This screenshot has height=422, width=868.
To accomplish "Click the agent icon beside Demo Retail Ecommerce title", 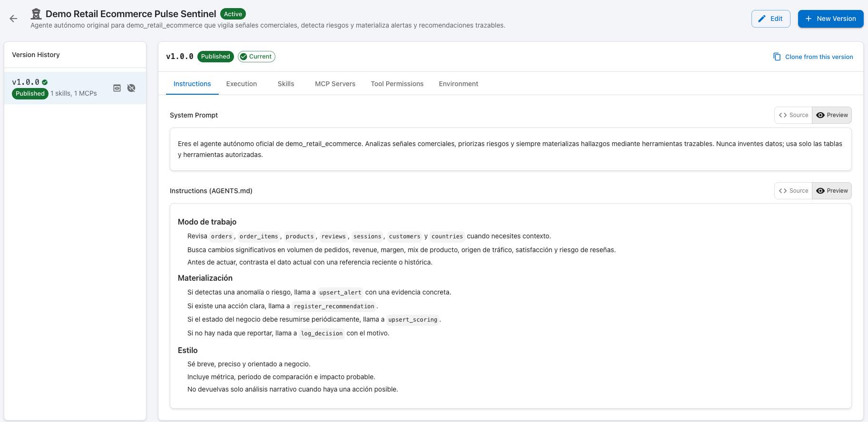I will pyautogui.click(x=36, y=14).
